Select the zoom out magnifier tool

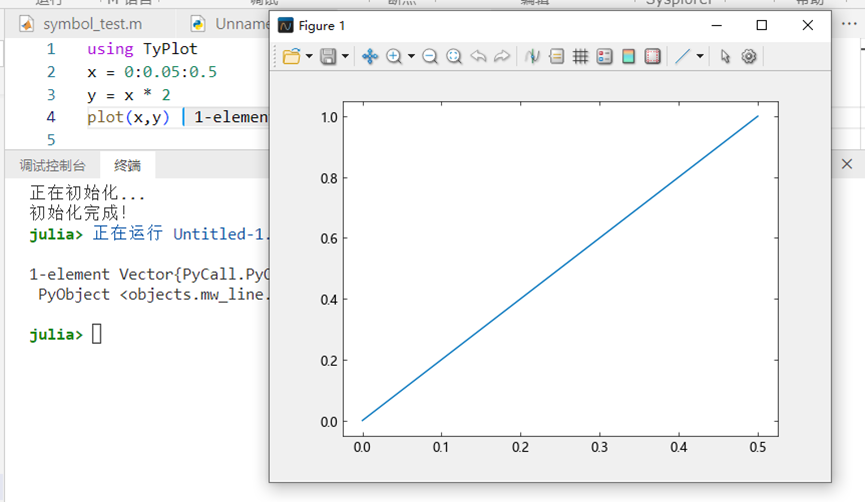coord(430,56)
